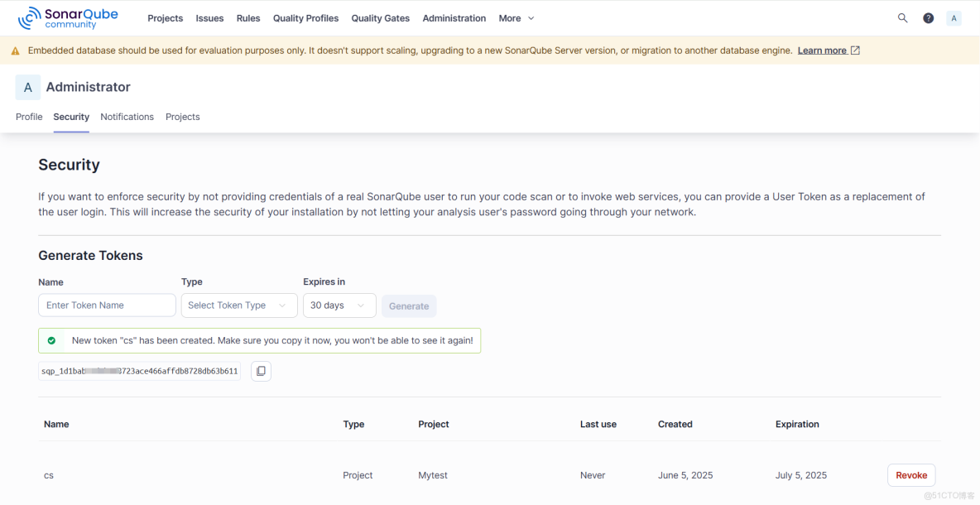
Task: Click the help question mark icon
Action: pyautogui.click(x=928, y=17)
